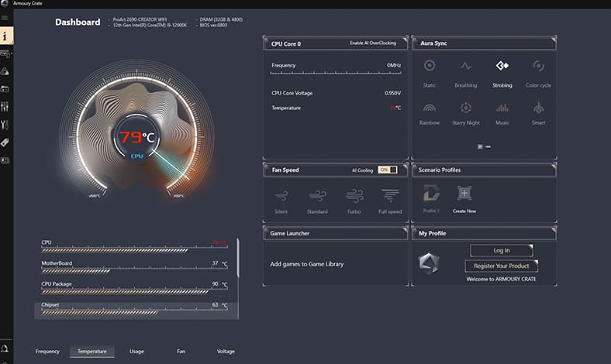611x364 pixels.
Task: Select the Music lighting effect icon
Action: [x=502, y=108]
